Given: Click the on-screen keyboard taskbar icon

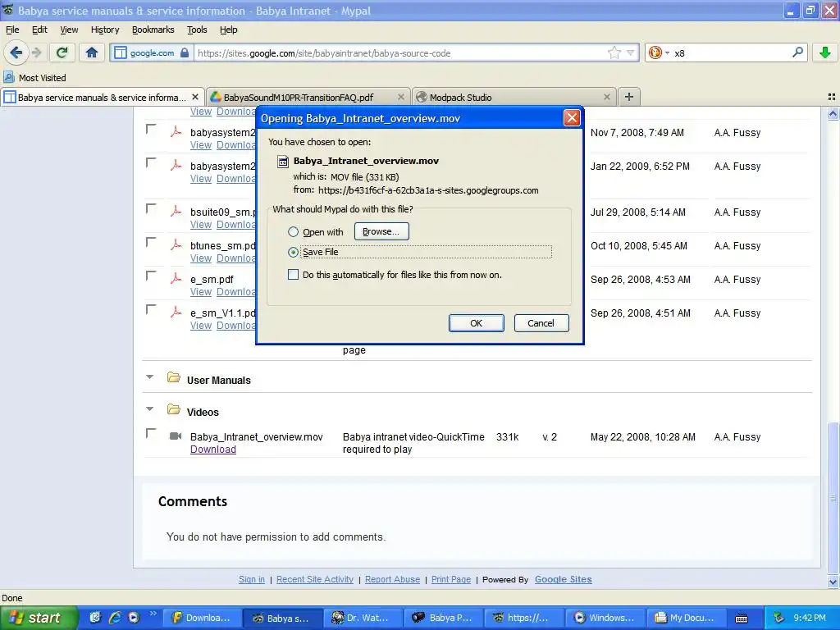Looking at the screenshot, I should pos(742,619).
